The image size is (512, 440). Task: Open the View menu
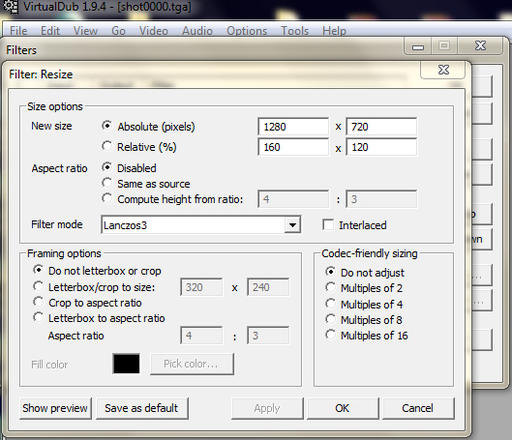(x=85, y=31)
